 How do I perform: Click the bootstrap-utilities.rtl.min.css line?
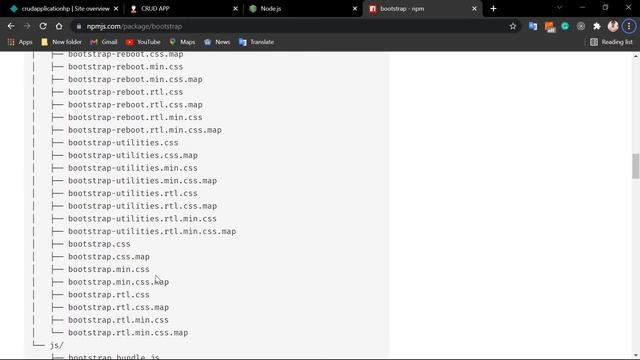(142, 218)
